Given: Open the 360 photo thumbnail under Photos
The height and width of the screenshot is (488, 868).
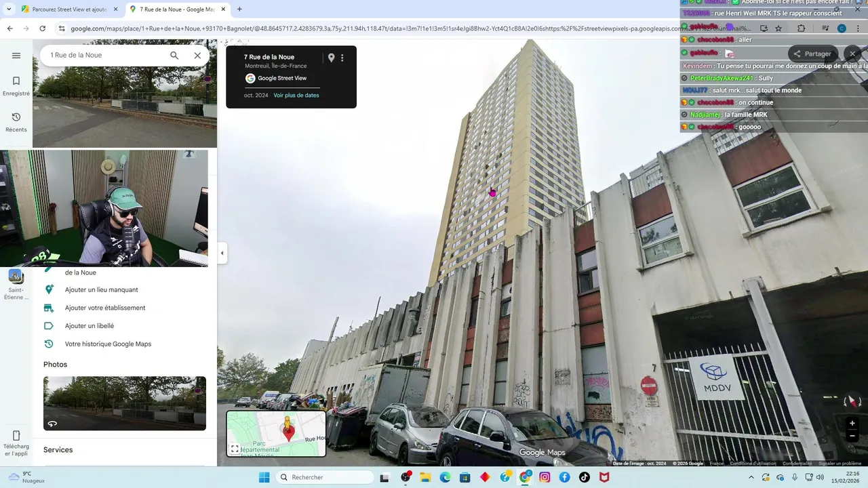Looking at the screenshot, I should pyautogui.click(x=125, y=403).
